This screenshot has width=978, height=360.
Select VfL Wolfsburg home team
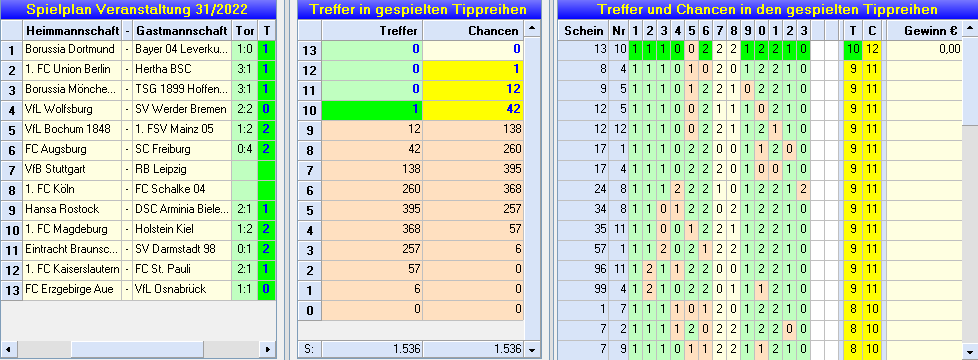(x=72, y=110)
